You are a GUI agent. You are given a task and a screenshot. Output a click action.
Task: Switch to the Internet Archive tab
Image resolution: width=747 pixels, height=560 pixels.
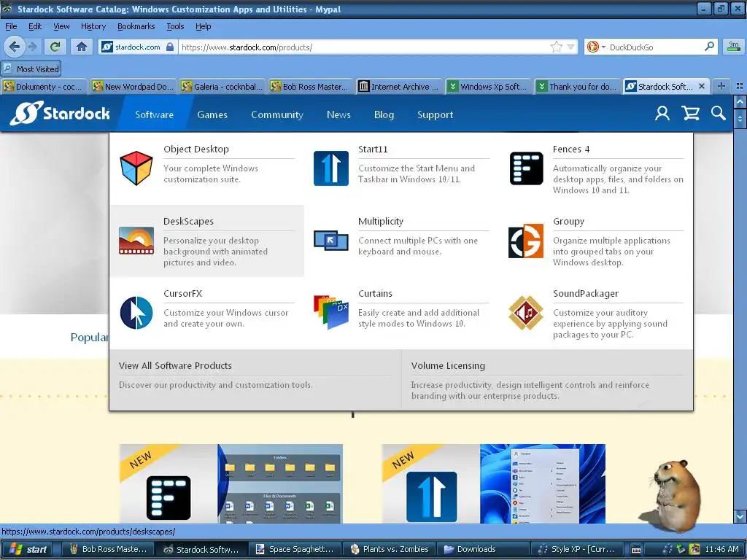(x=400, y=86)
